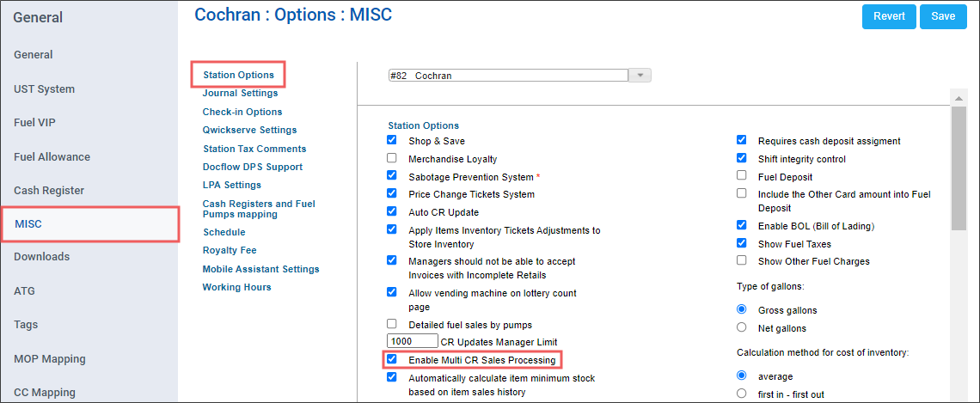Select Station Options link
This screenshot has height=403, width=980.
238,75
